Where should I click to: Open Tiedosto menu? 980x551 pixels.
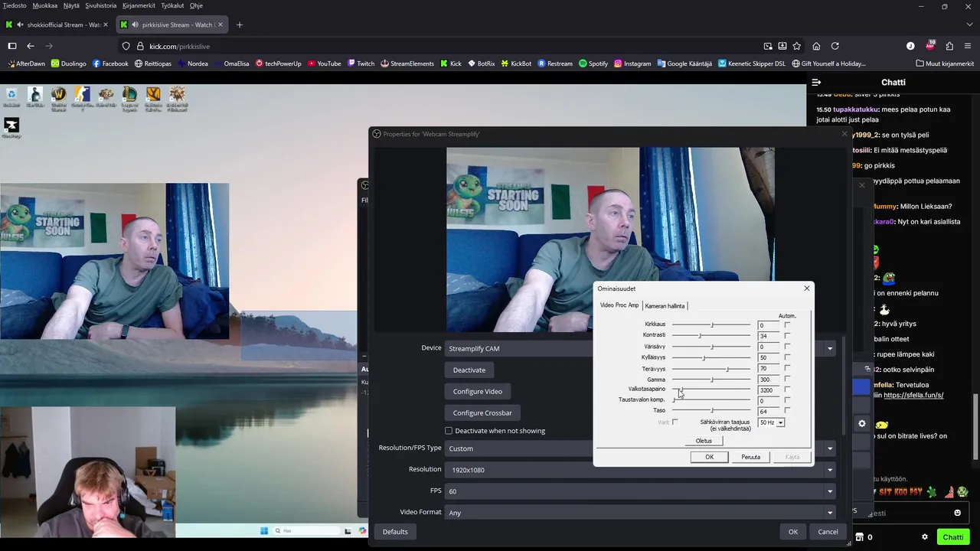point(15,5)
